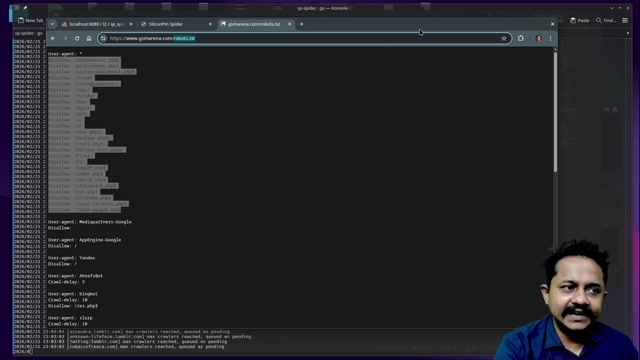This screenshot has height=360, width=640.
Task: Open New Tab in Konsole toolbar
Action: [31, 20]
